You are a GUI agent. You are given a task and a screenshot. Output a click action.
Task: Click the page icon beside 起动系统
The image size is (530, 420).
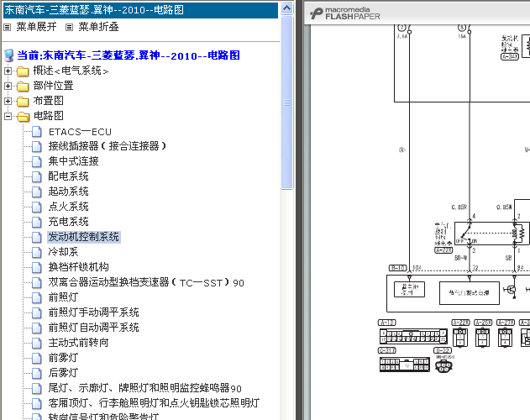[36, 192]
